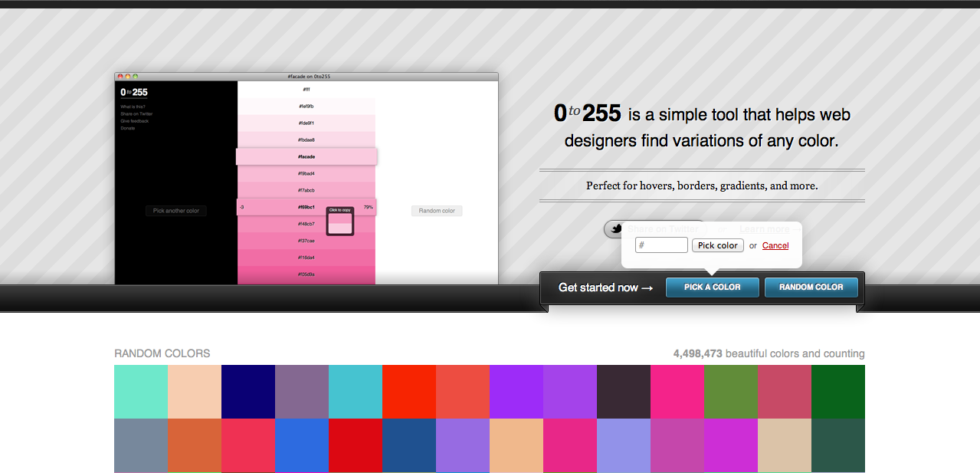This screenshot has height=473, width=980.
Task: Click the PICK A COLOR button
Action: [x=712, y=287]
